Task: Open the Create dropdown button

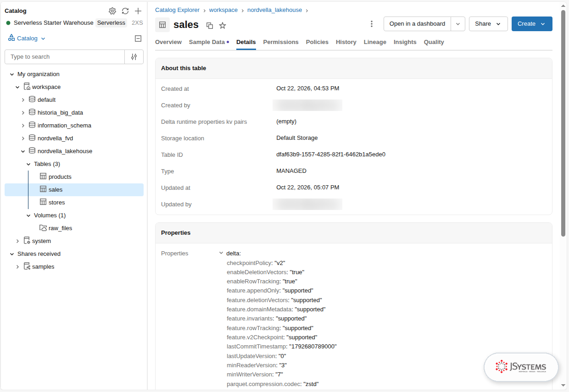Action: coord(532,24)
